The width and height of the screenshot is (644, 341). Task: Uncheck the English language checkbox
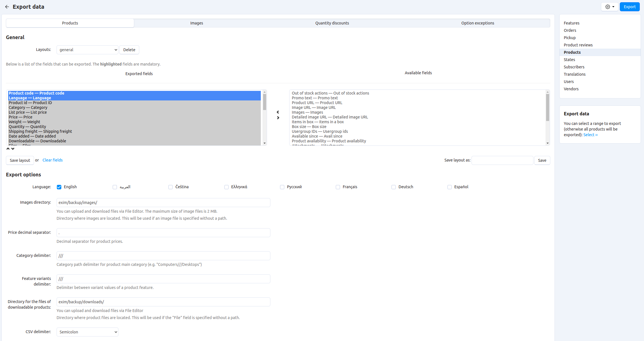pyautogui.click(x=59, y=187)
